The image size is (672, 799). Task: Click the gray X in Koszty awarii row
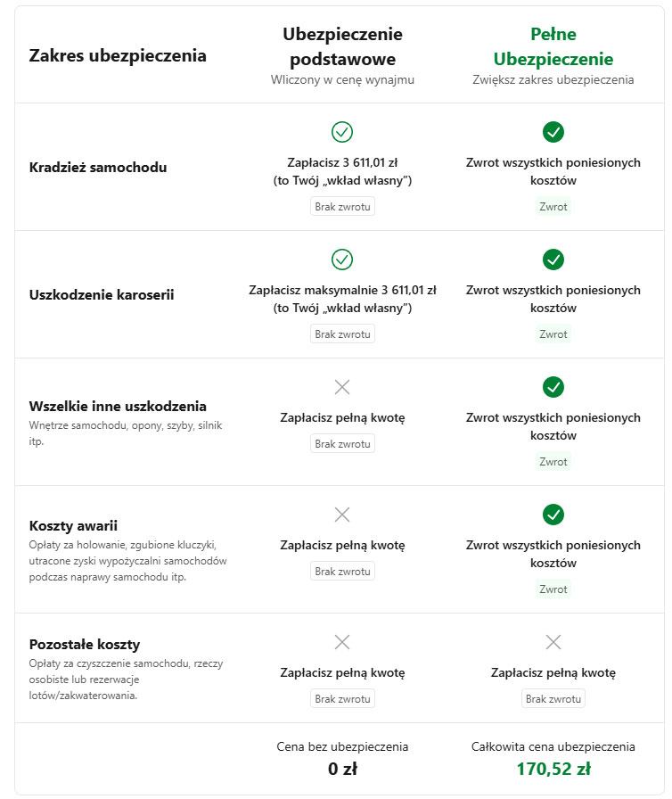[x=342, y=515]
